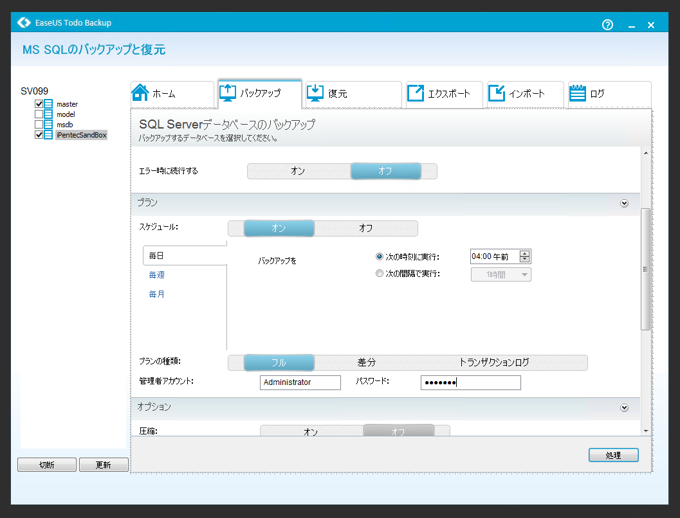Collapse the オプション section chevron

(x=624, y=407)
